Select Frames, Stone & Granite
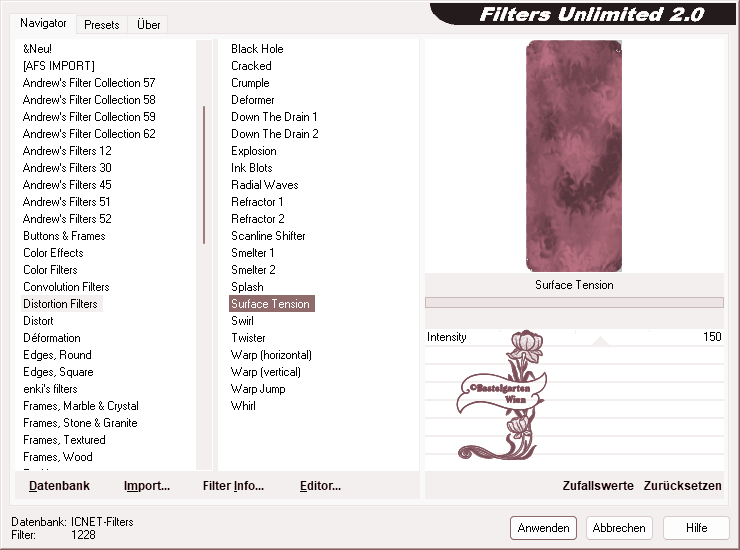 (80, 423)
